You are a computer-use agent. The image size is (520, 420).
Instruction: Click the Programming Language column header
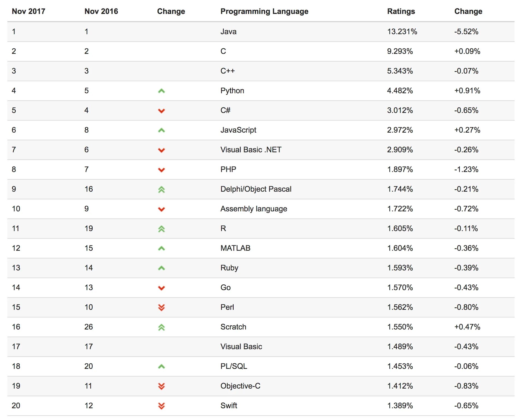click(x=264, y=11)
